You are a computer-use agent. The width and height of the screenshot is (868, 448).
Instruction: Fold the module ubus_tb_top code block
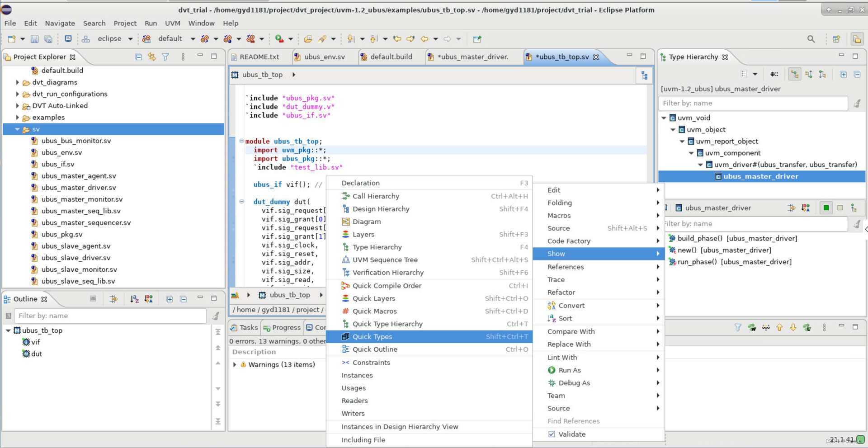pos(241,141)
